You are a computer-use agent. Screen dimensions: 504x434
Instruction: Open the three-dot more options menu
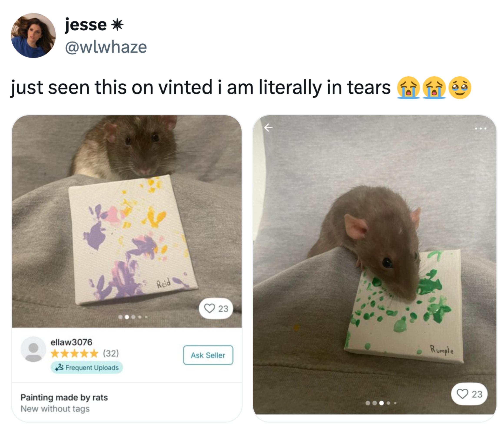click(481, 128)
